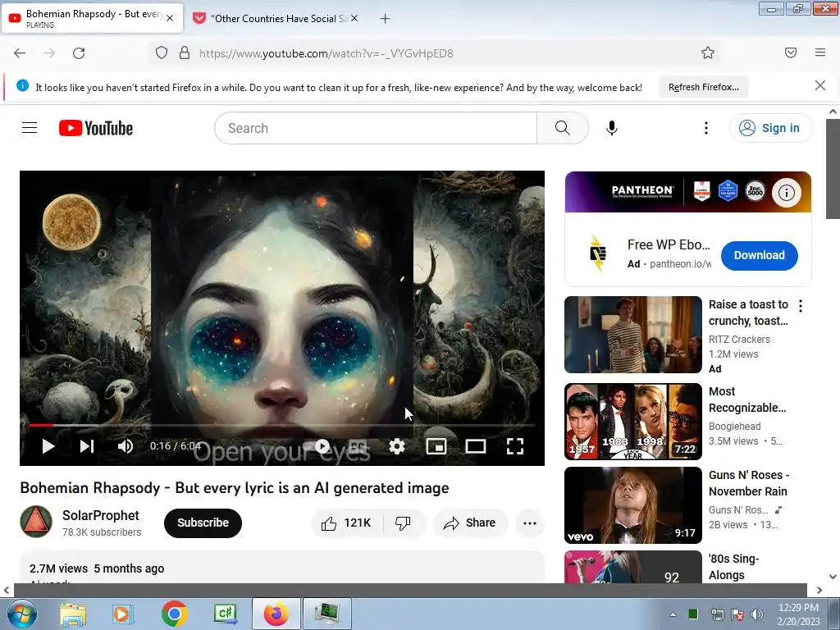This screenshot has width=840, height=630.
Task: Open Windows Explorer from taskbar
Action: coord(73,614)
